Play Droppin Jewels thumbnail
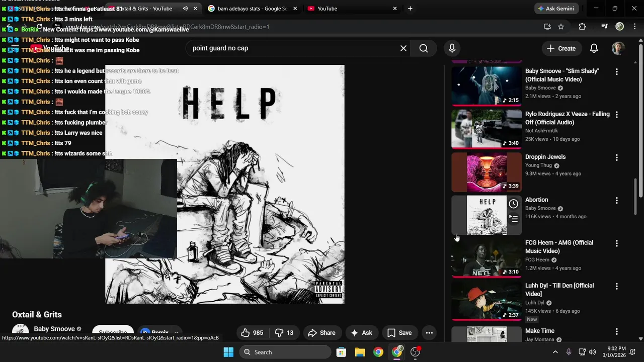The height and width of the screenshot is (362, 644). click(x=487, y=172)
